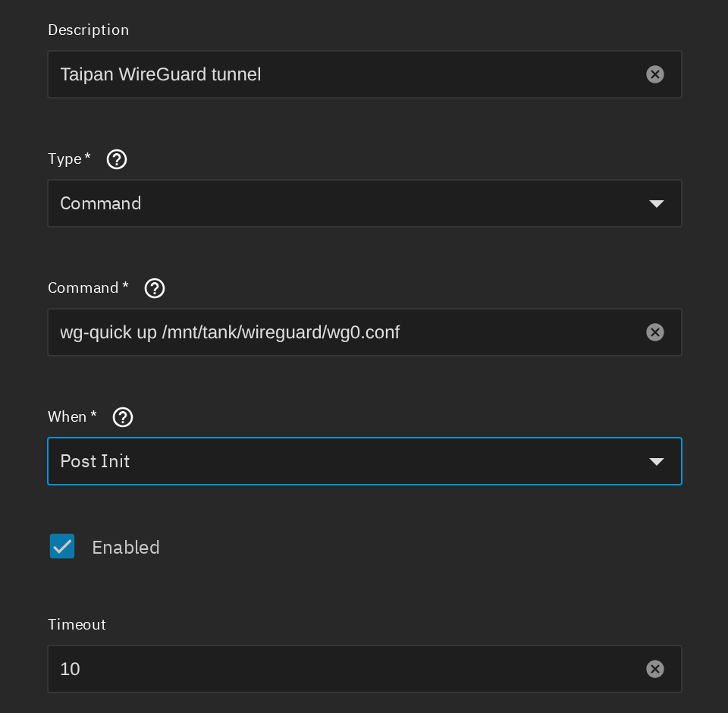This screenshot has width=728, height=713.
Task: Click the Enabled label text
Action: point(126,547)
